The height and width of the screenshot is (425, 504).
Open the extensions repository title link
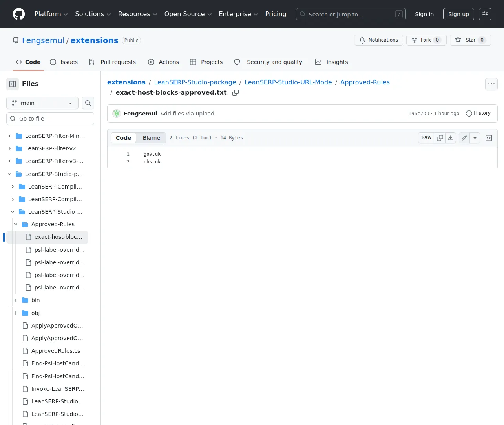94,40
